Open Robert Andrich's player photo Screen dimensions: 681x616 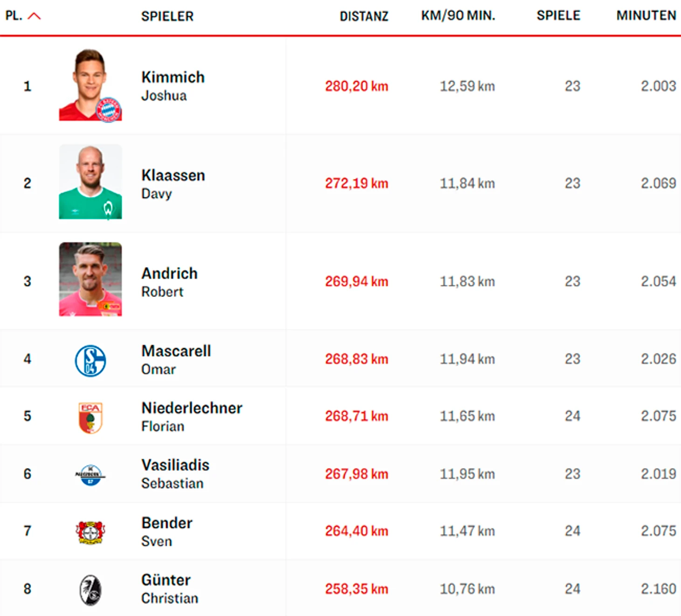90,279
